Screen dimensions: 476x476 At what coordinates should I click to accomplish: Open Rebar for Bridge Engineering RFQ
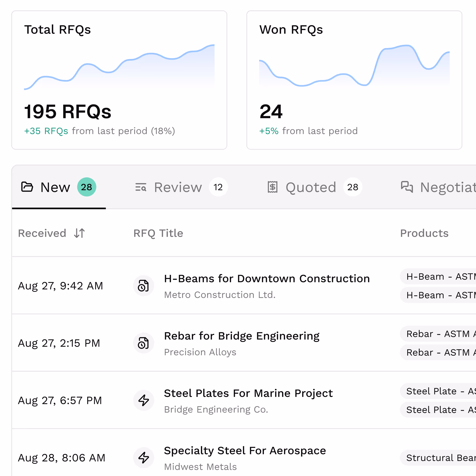(242, 336)
